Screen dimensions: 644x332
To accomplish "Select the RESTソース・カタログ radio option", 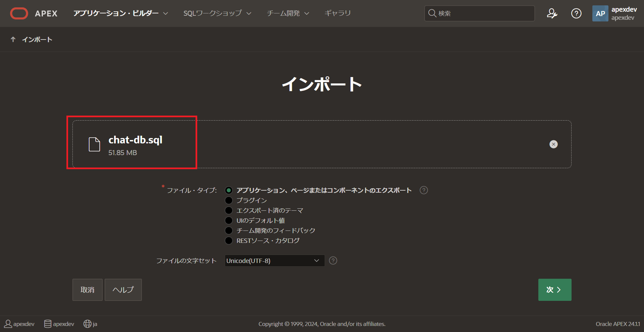I will (229, 241).
